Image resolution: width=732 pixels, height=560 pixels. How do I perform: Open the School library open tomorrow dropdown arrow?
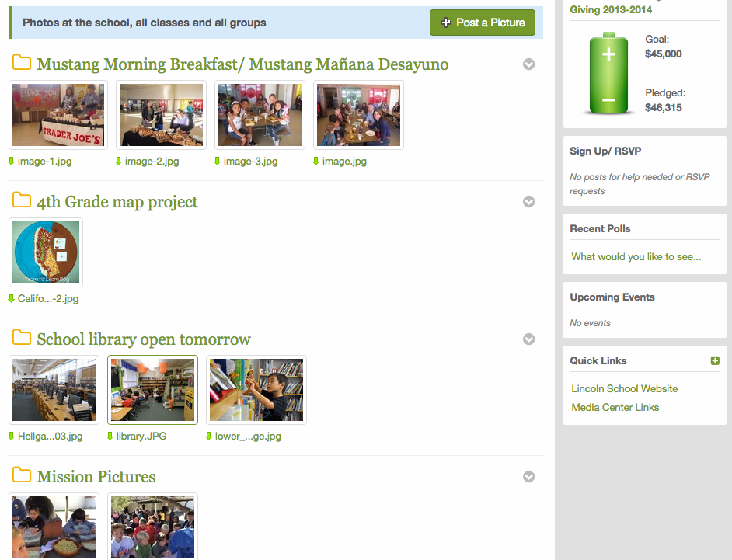click(x=529, y=339)
